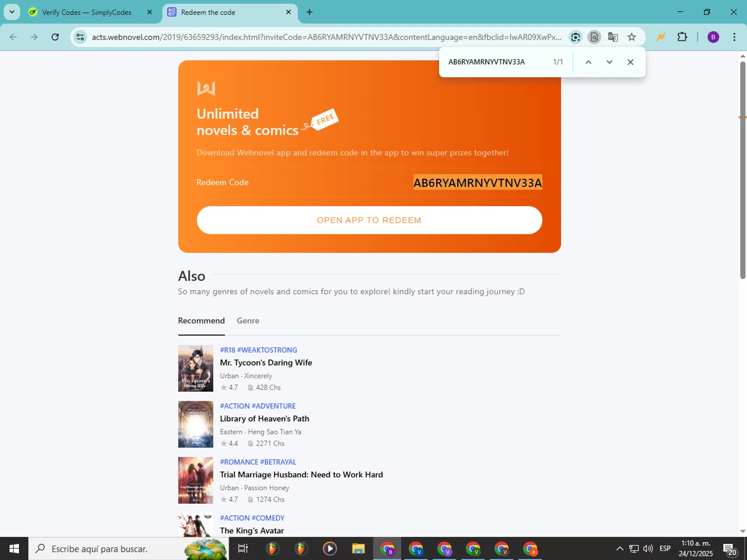Open the clock showing 1:10 a. m.
Screen dimensions: 747x560
pos(696,549)
